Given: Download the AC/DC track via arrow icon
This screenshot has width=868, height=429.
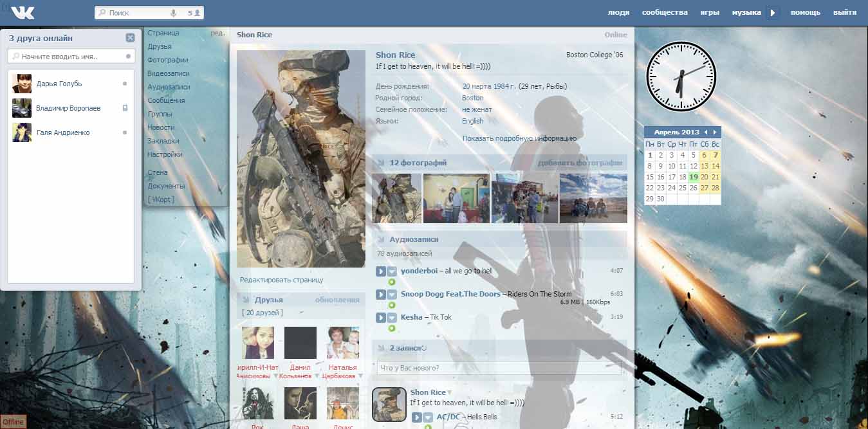Looking at the screenshot, I should point(428,417).
